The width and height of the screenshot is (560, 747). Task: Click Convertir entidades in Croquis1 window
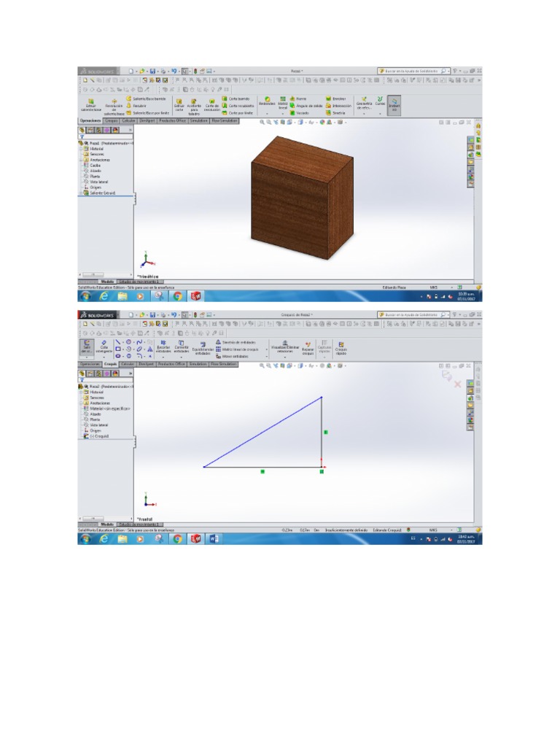(x=181, y=347)
